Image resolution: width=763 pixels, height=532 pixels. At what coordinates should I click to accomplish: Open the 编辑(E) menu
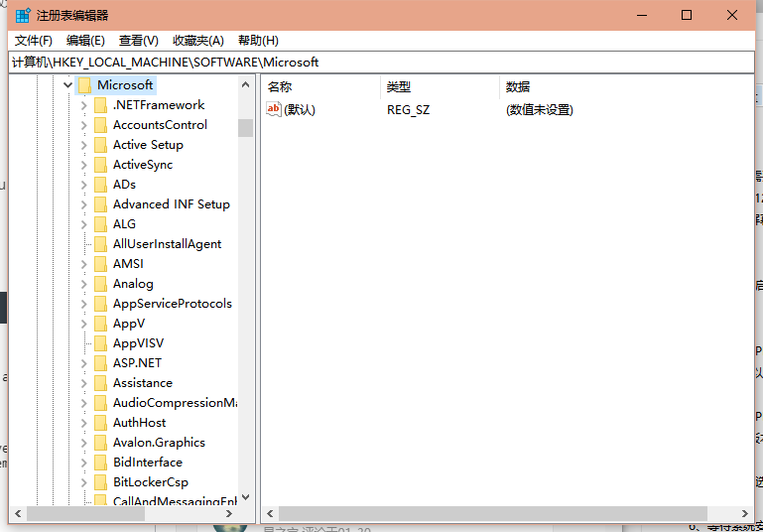point(85,41)
